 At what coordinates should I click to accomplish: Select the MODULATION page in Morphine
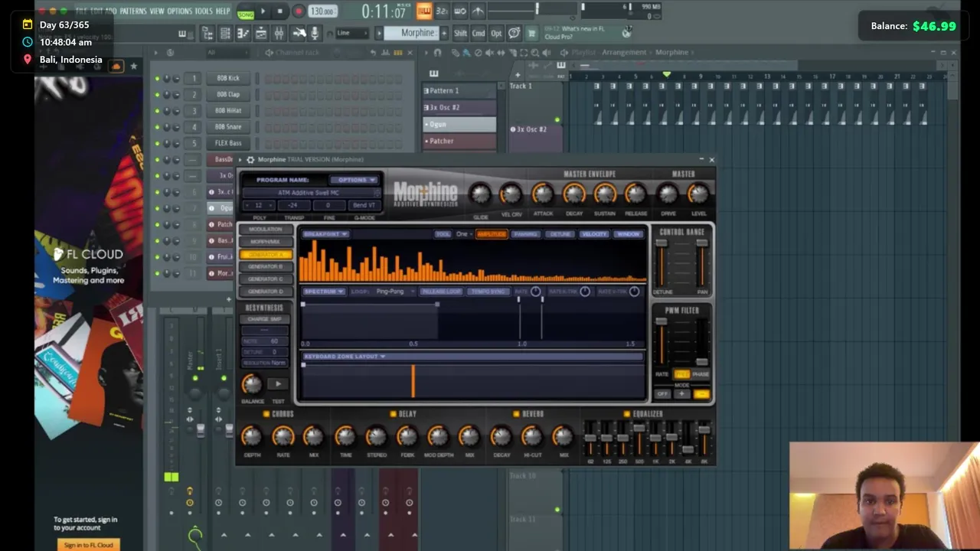click(x=265, y=230)
